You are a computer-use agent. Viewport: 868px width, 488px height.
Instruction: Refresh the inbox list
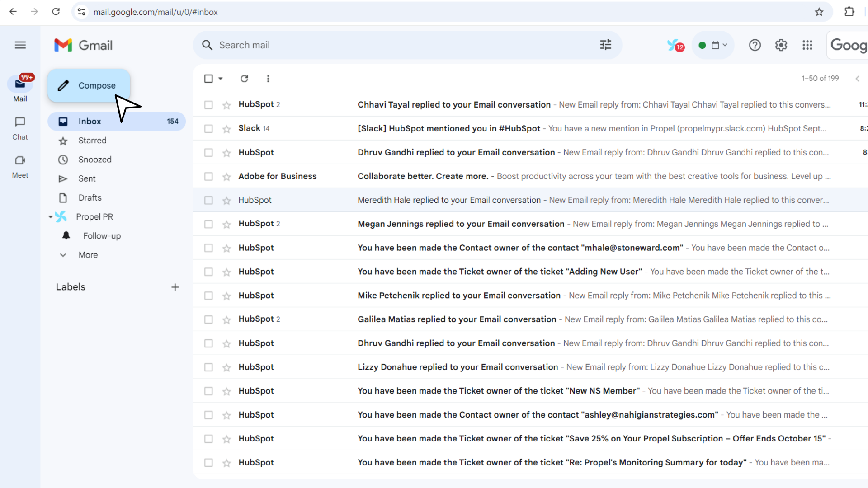[244, 79]
